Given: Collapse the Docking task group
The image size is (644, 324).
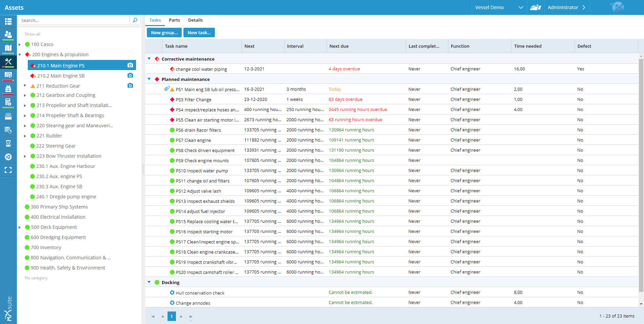Looking at the screenshot, I should 149,282.
